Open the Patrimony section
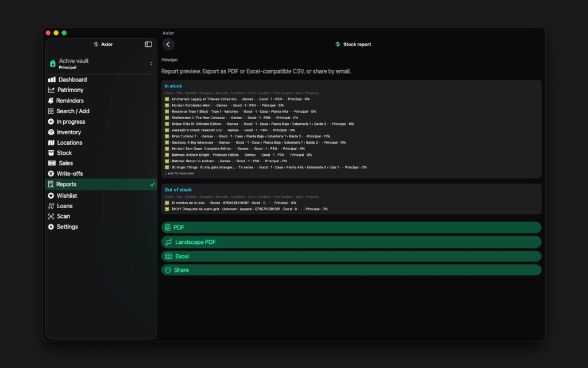 101,90
